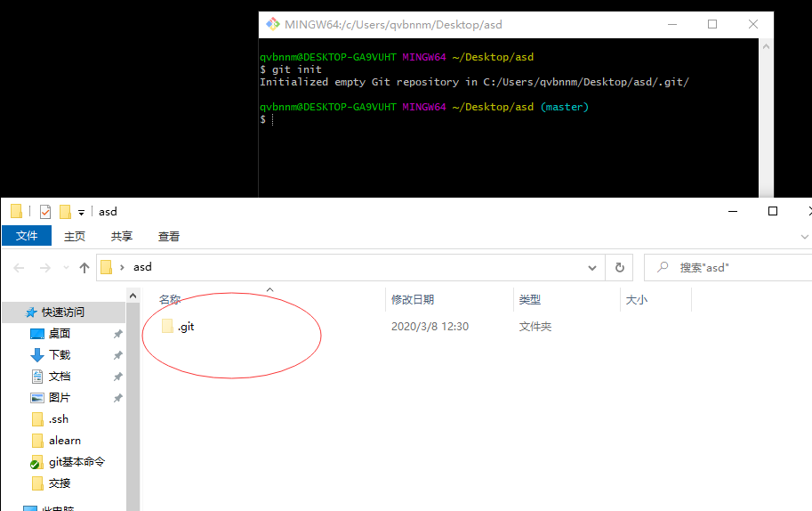This screenshot has height=511, width=812.
Task: Open the git基本命令 folder in sidebar
Action: pyautogui.click(x=76, y=462)
